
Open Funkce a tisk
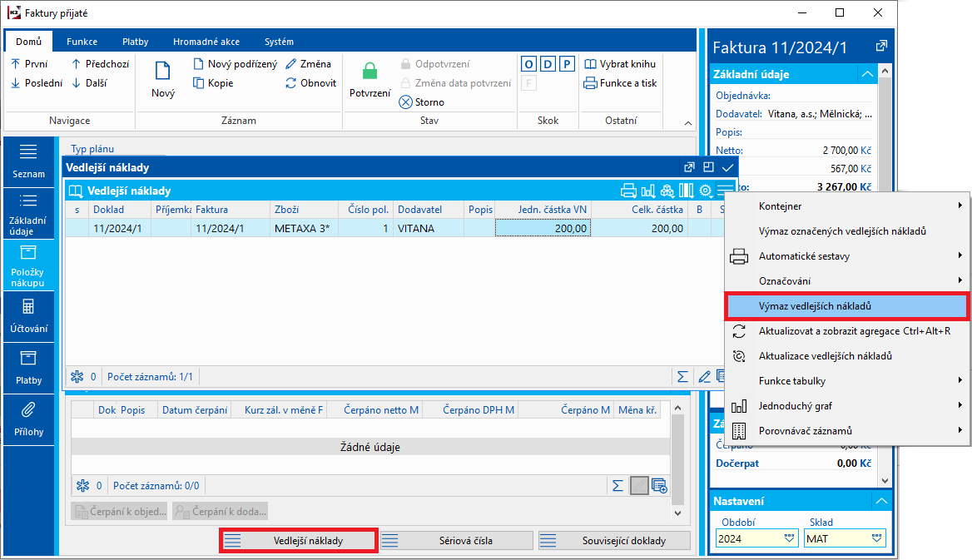tap(620, 83)
